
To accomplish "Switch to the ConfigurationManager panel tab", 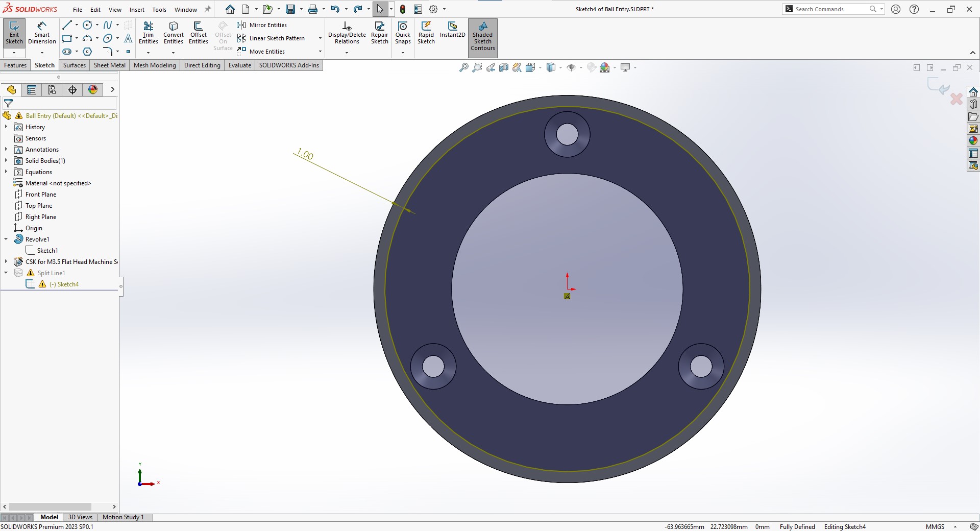I will tap(52, 90).
